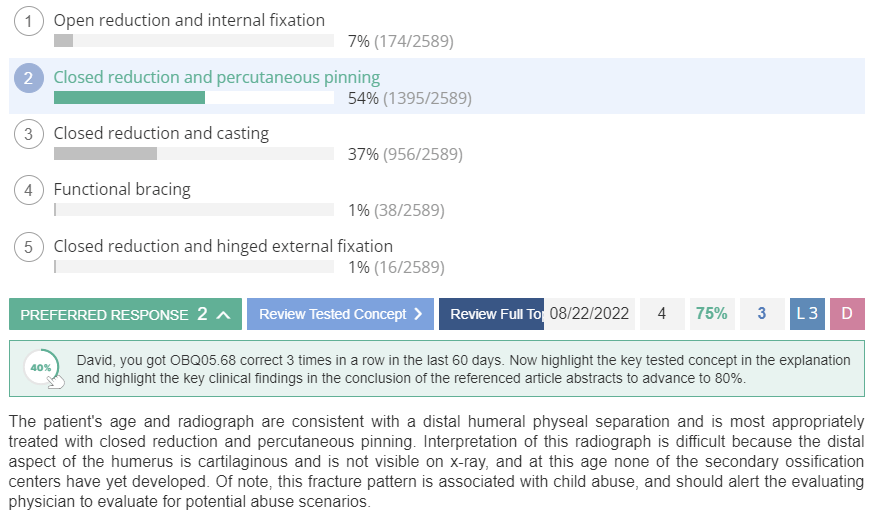Select answer circle number 1
The height and width of the screenshot is (522, 895).
pos(29,22)
